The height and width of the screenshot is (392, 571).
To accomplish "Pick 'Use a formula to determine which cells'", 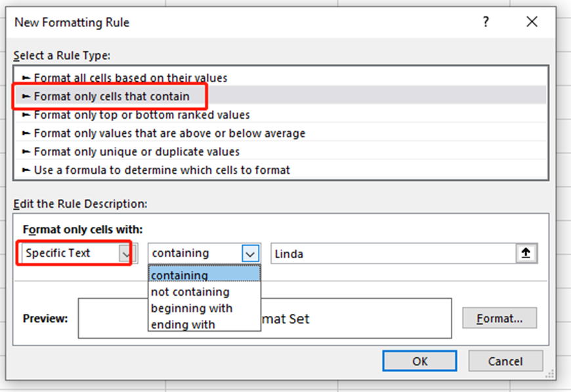I will pos(281,170).
